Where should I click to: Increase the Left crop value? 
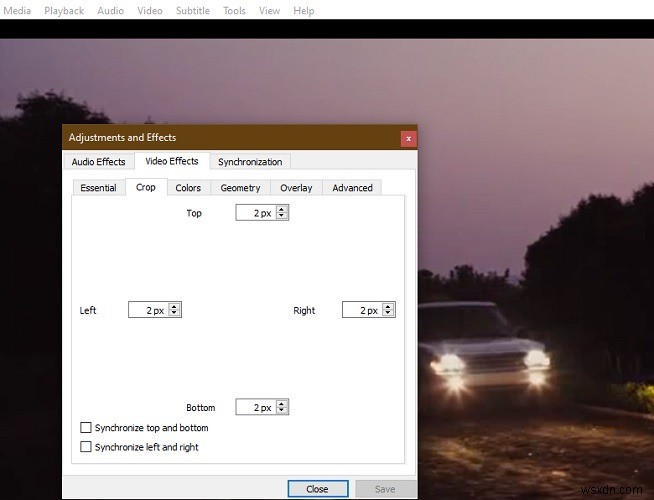tap(174, 306)
